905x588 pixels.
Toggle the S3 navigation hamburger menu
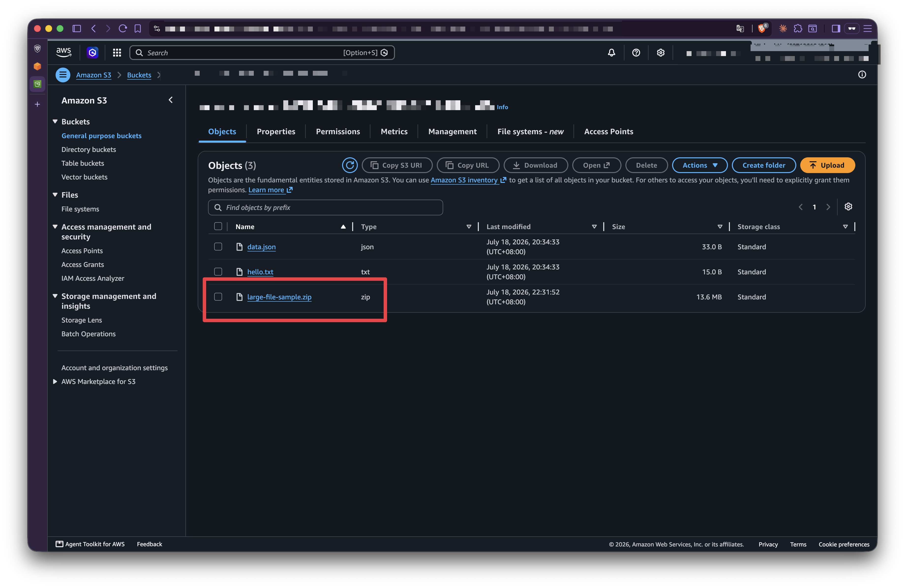tap(63, 75)
